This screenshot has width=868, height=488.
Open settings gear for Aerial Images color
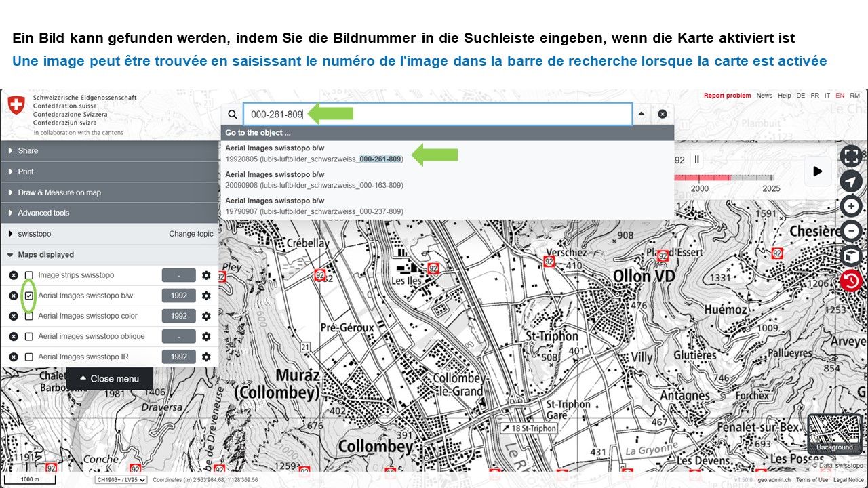click(206, 316)
